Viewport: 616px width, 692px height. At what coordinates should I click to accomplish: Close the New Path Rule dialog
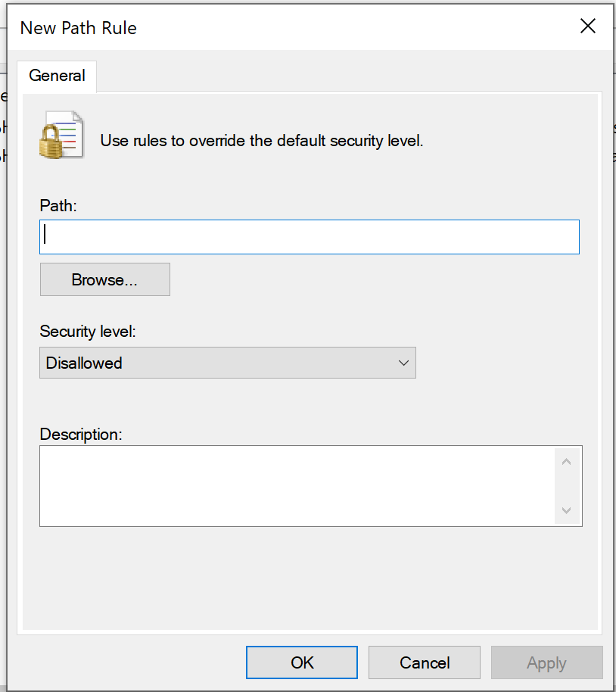[587, 26]
